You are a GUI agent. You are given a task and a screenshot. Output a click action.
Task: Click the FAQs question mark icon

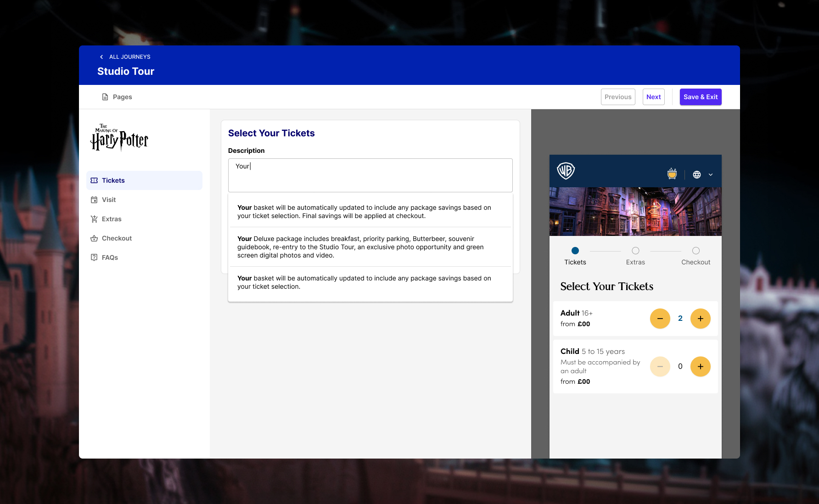(94, 258)
